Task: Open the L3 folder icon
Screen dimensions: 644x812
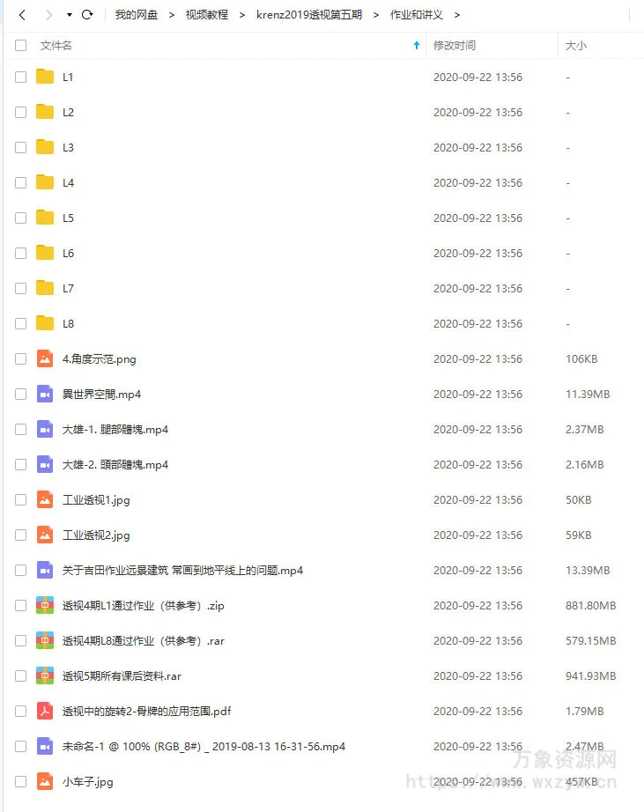Action: click(x=45, y=147)
